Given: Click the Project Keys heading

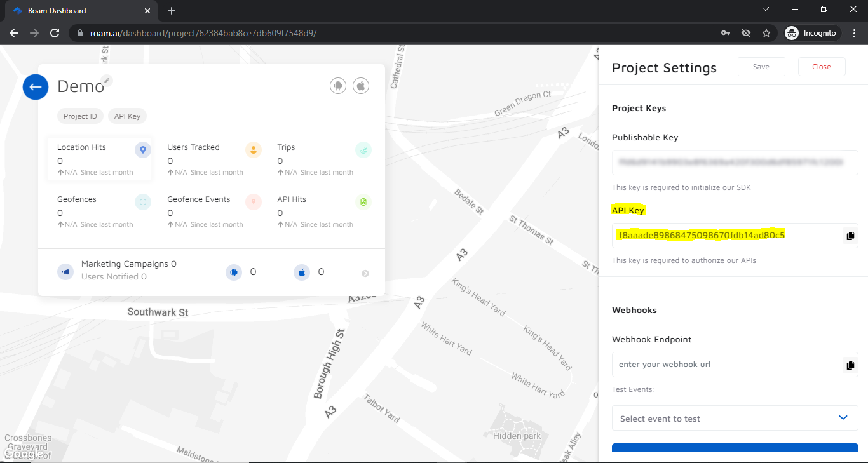Looking at the screenshot, I should 639,108.
